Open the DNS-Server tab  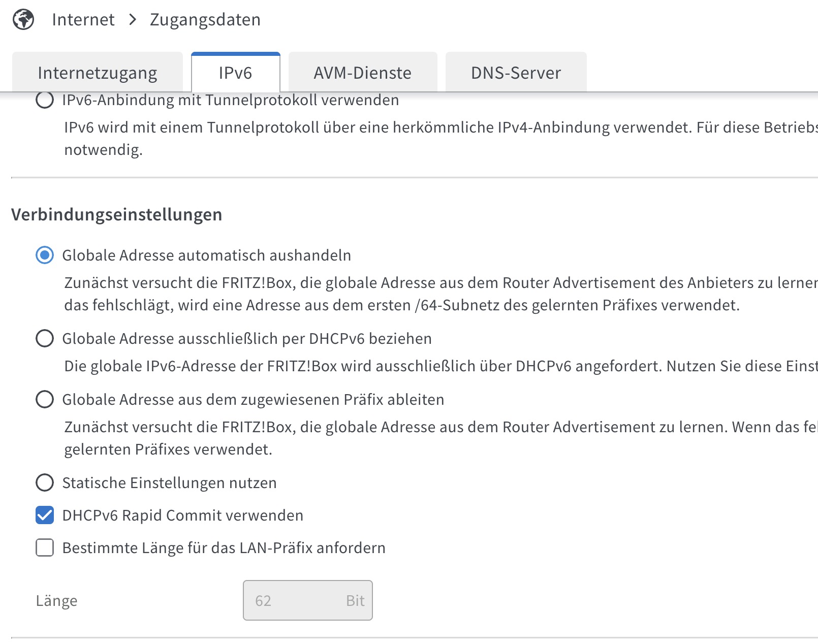coord(516,72)
